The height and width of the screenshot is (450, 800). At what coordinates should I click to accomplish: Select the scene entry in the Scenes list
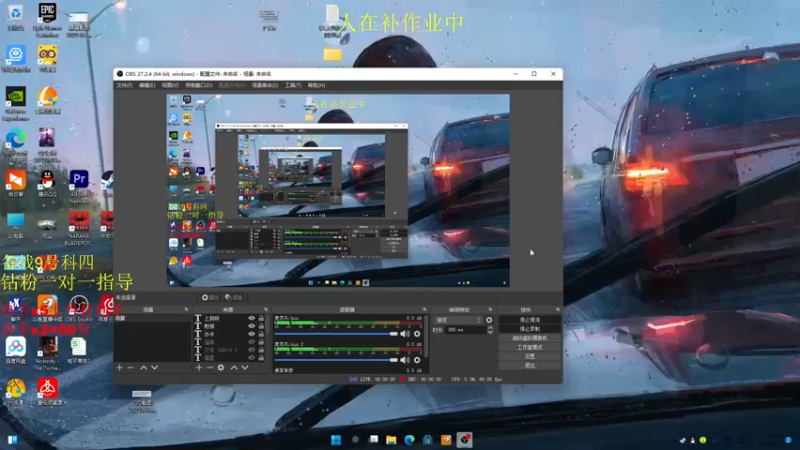click(152, 318)
